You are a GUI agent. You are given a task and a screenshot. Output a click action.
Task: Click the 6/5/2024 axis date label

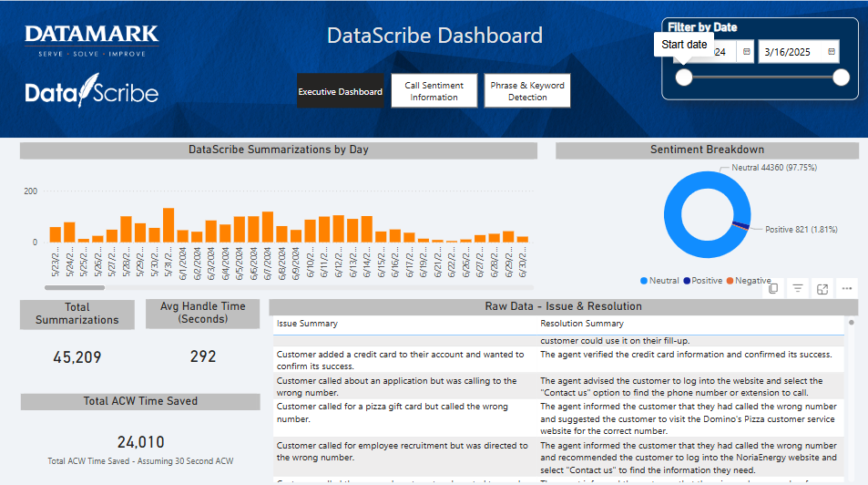point(240,263)
